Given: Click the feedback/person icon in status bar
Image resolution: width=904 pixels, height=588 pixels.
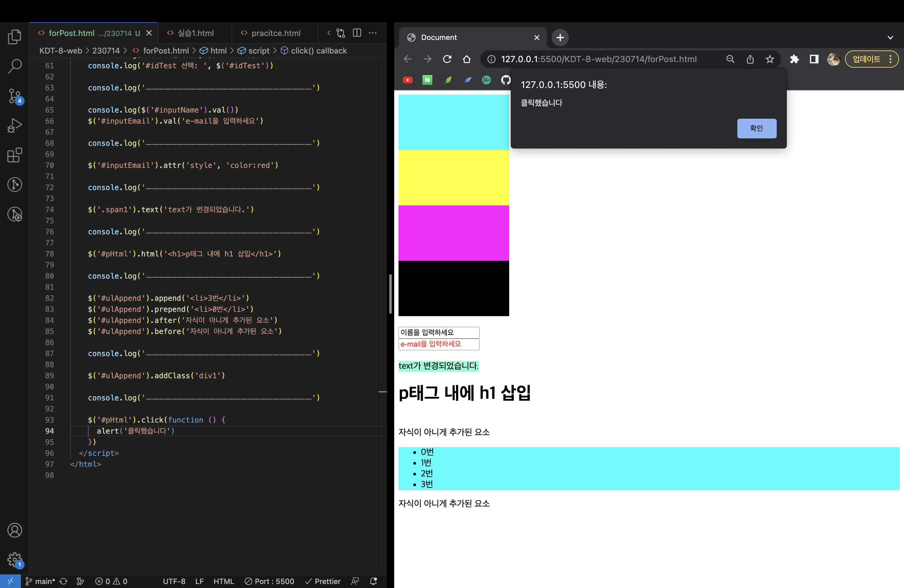Looking at the screenshot, I should click(355, 581).
